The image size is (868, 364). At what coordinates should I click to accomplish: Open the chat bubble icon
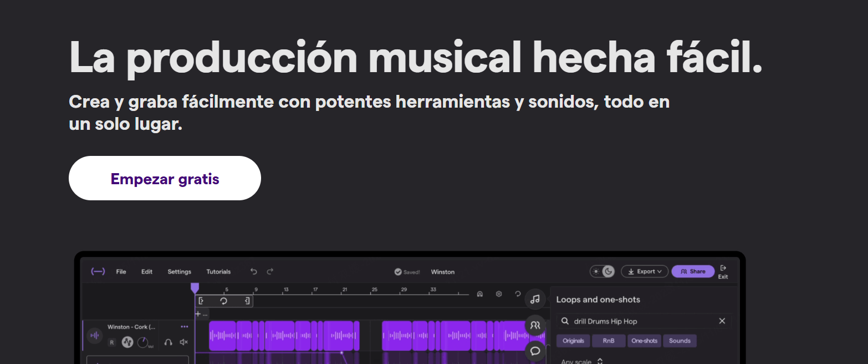tap(535, 351)
